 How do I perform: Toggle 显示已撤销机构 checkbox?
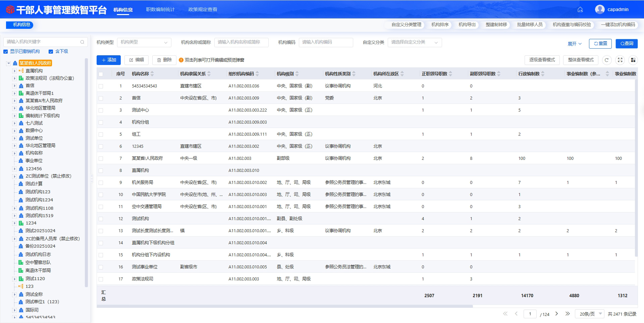[5, 52]
